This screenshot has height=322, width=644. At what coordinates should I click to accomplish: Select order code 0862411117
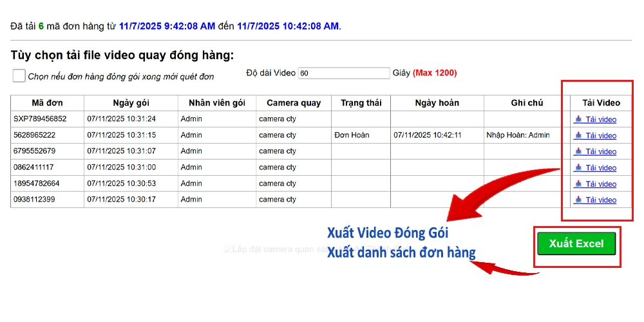coord(33,167)
